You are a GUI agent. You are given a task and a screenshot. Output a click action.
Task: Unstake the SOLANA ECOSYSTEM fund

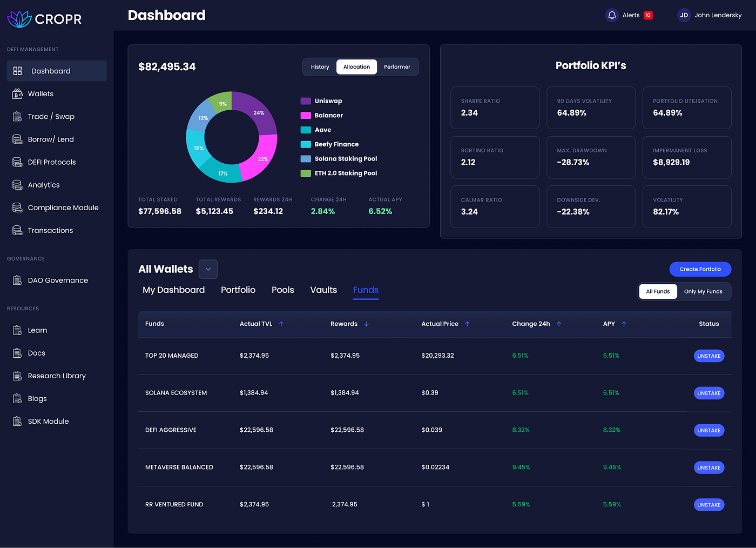(x=709, y=393)
